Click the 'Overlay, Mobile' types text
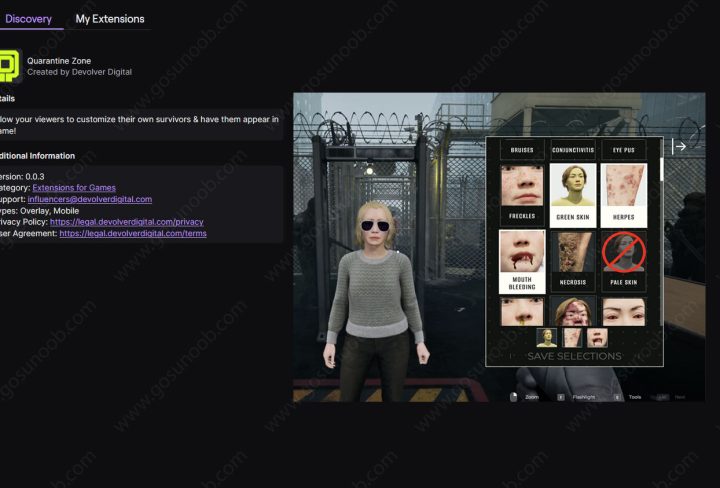 [50, 211]
